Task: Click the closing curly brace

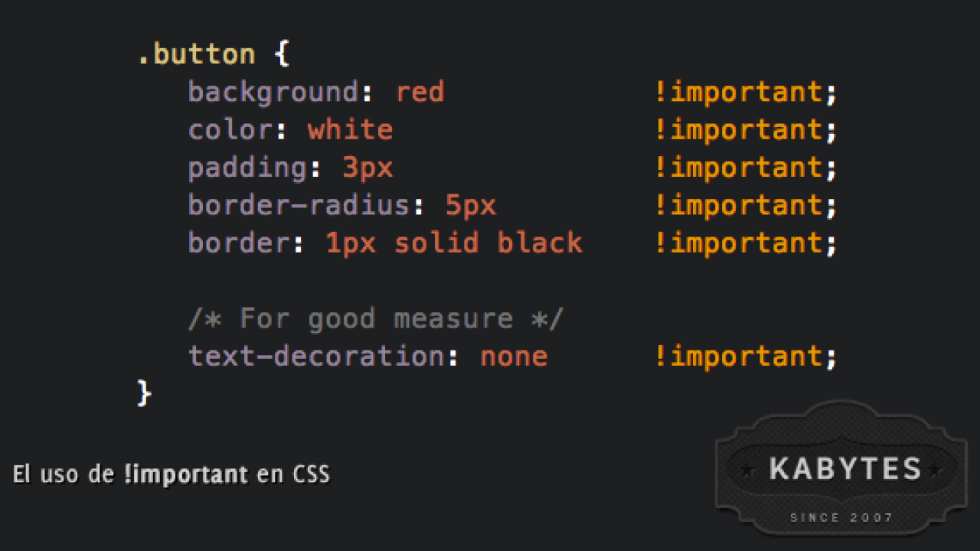Action: [x=144, y=393]
